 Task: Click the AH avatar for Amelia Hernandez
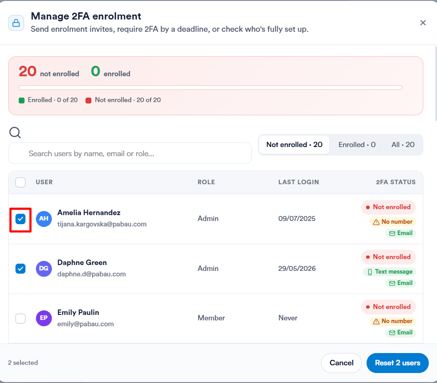tap(44, 219)
